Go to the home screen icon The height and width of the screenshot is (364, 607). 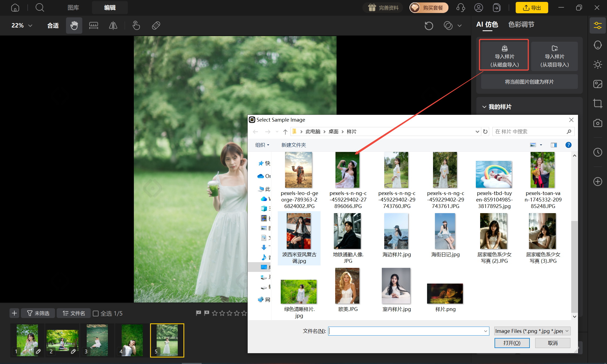click(x=15, y=8)
